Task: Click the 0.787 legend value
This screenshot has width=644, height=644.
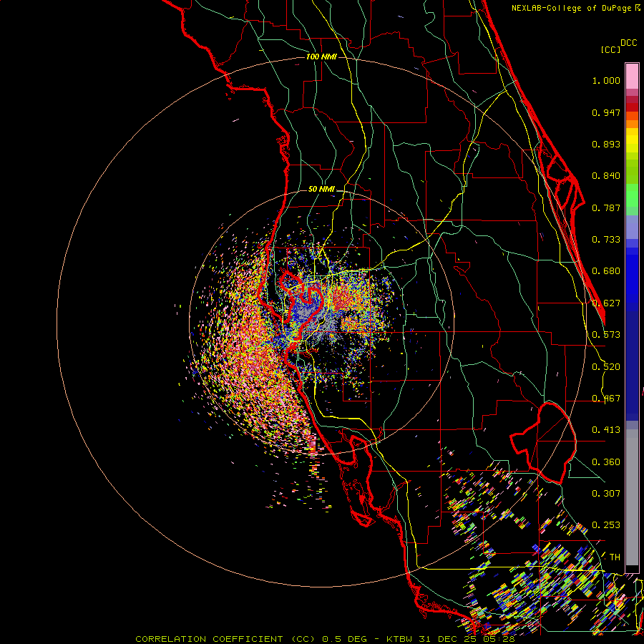Action: 606,208
